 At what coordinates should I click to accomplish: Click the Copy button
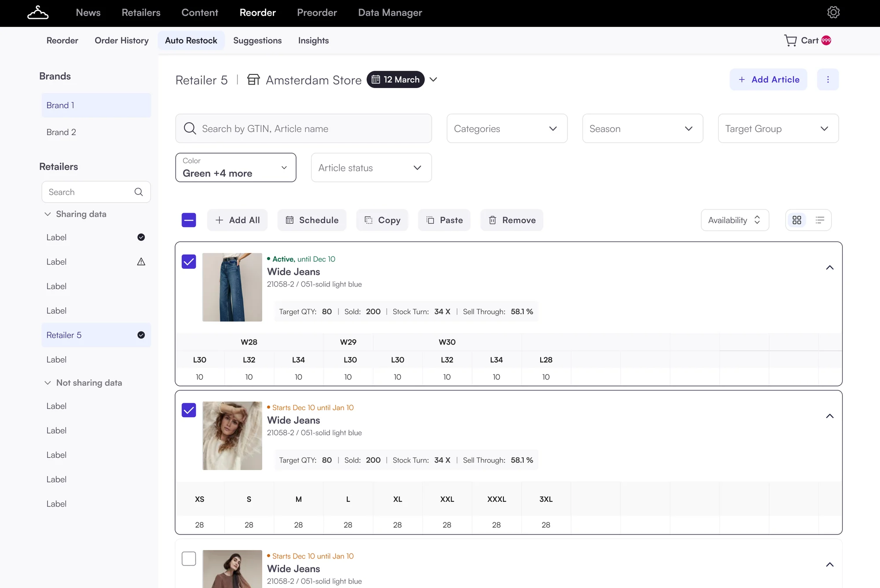coord(382,220)
